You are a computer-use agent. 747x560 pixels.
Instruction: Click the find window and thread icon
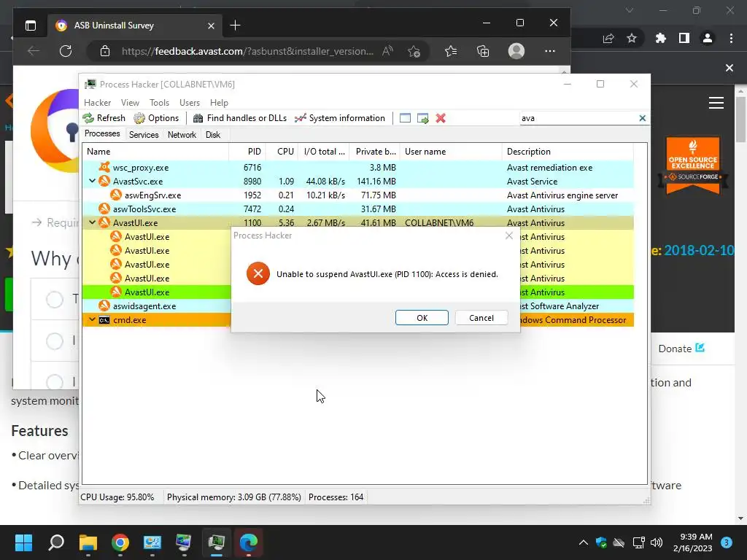(422, 118)
